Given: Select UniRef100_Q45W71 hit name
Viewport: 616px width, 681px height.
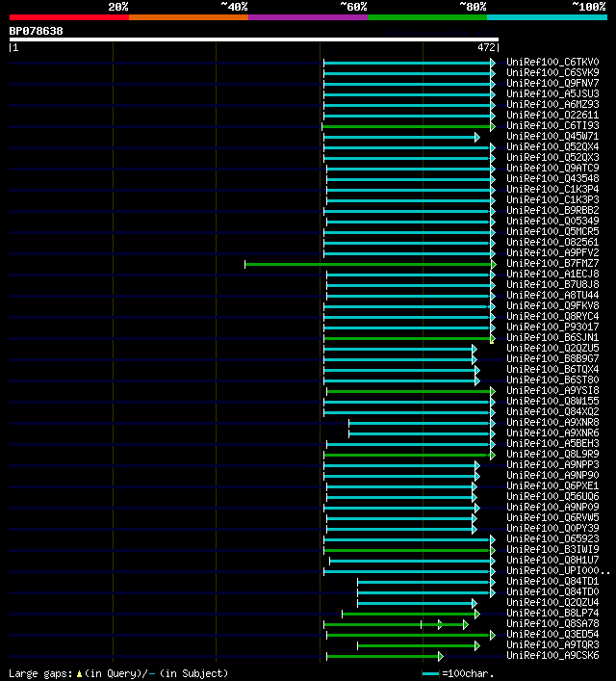Looking at the screenshot, I should [552, 136].
